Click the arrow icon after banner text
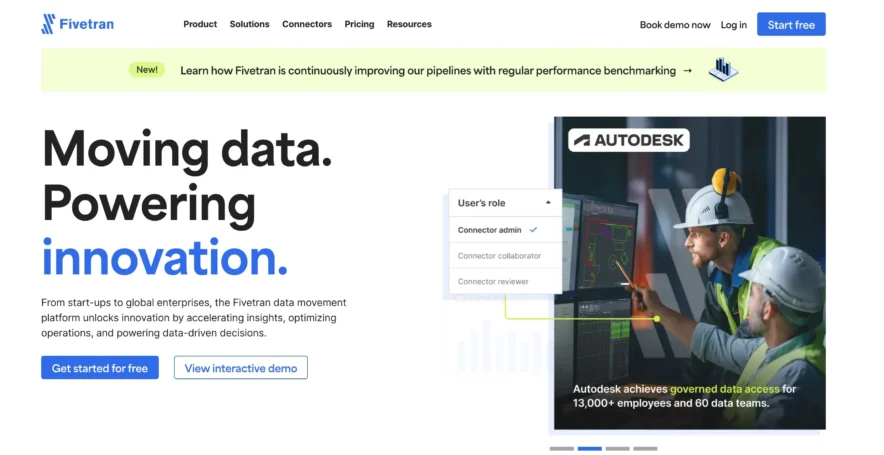The height and width of the screenshot is (455, 884). (687, 71)
